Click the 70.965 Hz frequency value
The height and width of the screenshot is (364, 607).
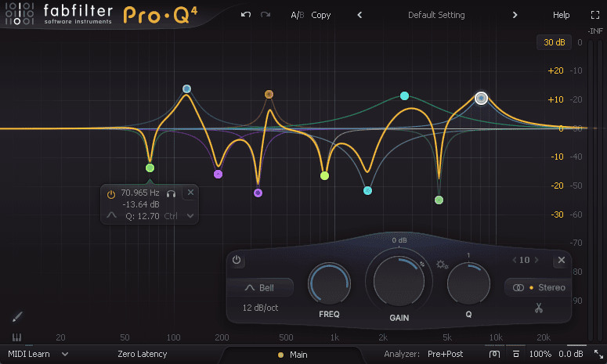click(x=139, y=193)
